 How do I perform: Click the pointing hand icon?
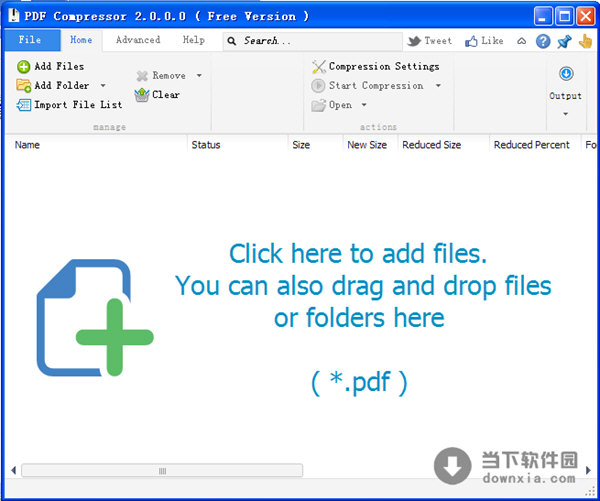point(585,41)
